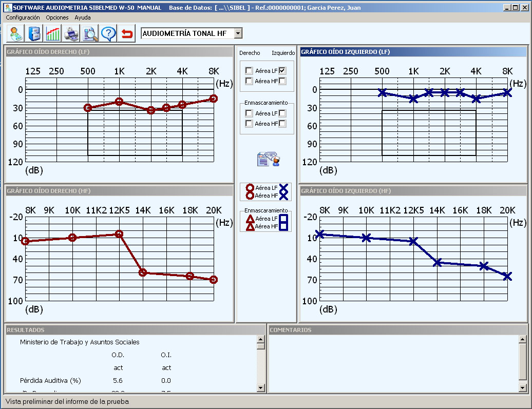Expand the AUDIOMETRÍA TONAL HF dropdown arrow
This screenshot has width=532, height=409.
point(238,33)
